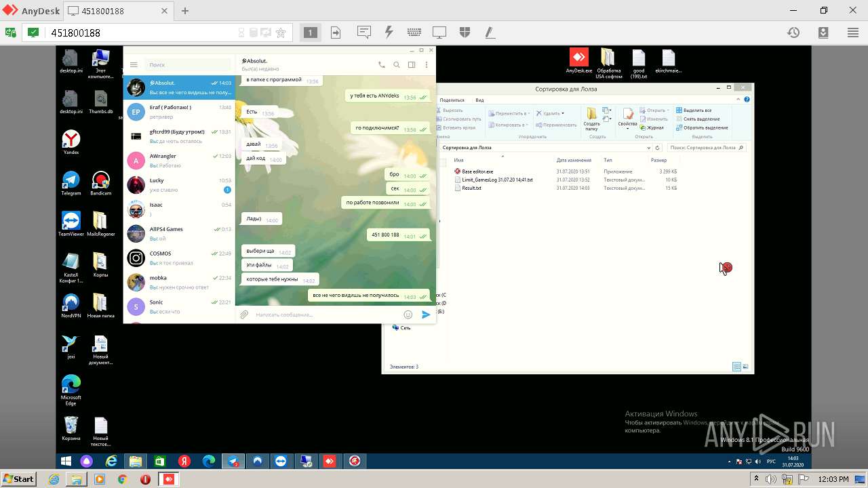
Task: Open the Lucky chat with unread badge
Action: coord(179,185)
